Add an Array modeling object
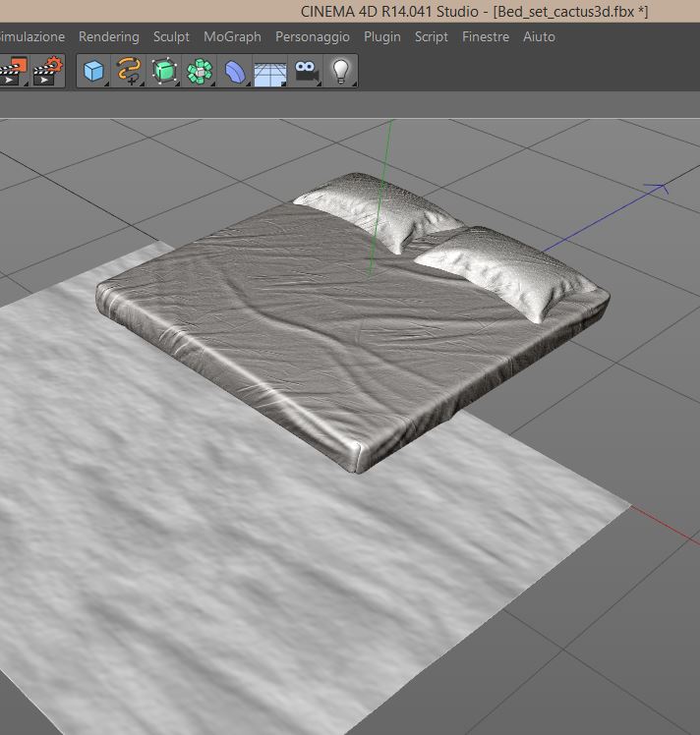 coord(200,72)
